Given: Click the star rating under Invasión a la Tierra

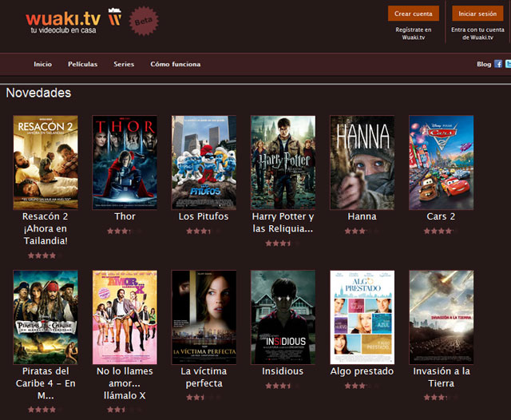Looking at the screenshot, I should point(442,397).
